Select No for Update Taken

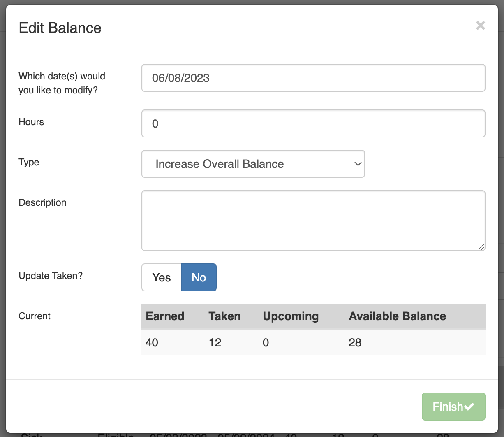click(x=199, y=277)
